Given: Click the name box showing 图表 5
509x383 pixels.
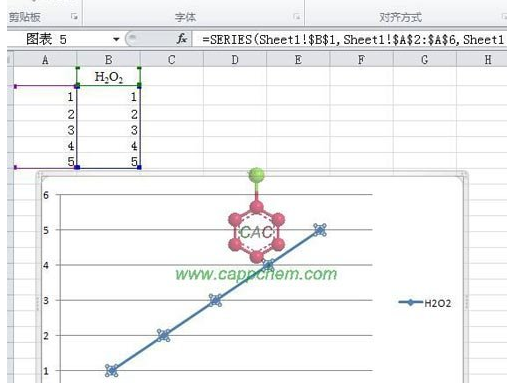Looking at the screenshot, I should pyautogui.click(x=63, y=39).
